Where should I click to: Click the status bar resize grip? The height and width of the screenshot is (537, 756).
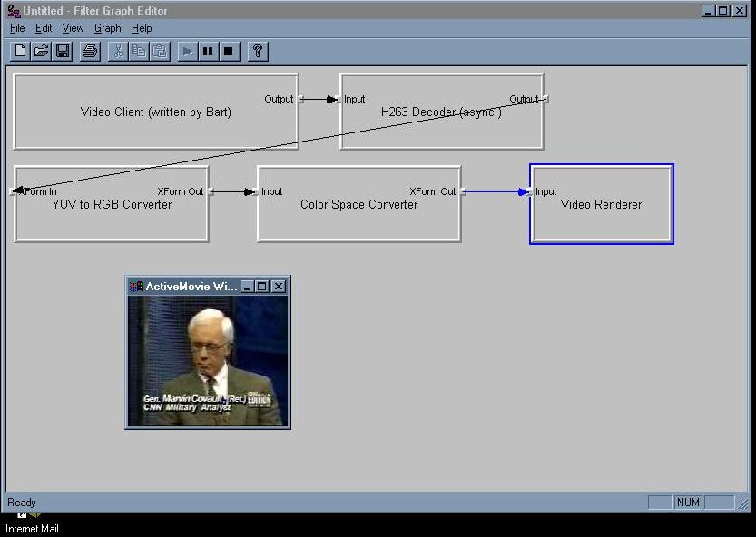743,503
